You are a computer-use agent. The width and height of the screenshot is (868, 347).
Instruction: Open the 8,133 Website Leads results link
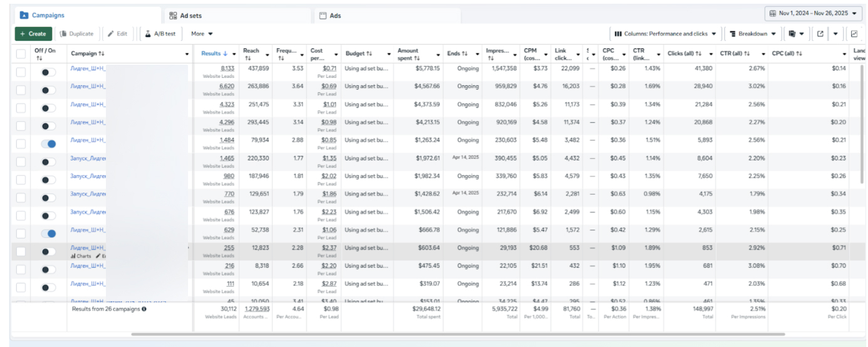click(227, 68)
